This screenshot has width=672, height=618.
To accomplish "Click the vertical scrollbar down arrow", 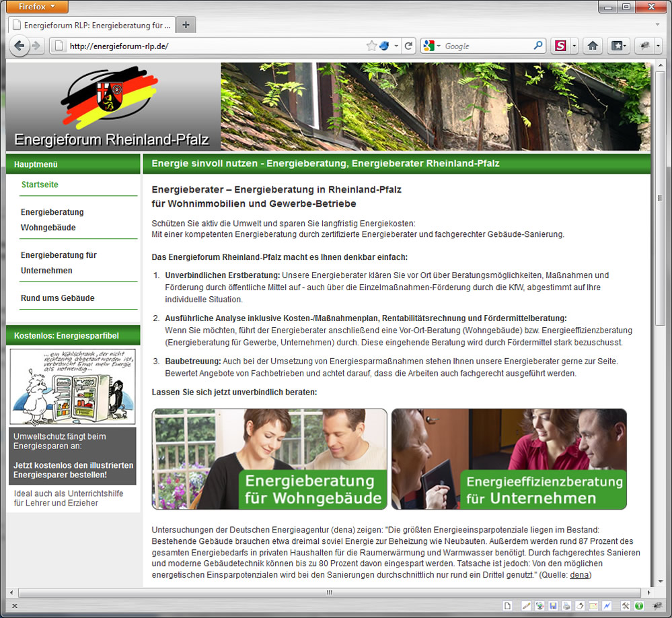I will pos(660,582).
